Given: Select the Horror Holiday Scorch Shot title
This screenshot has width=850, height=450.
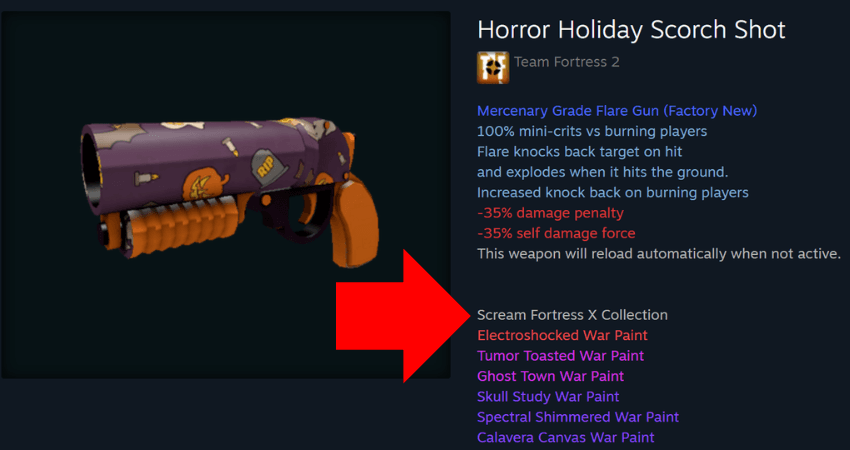Looking at the screenshot, I should coord(631,30).
